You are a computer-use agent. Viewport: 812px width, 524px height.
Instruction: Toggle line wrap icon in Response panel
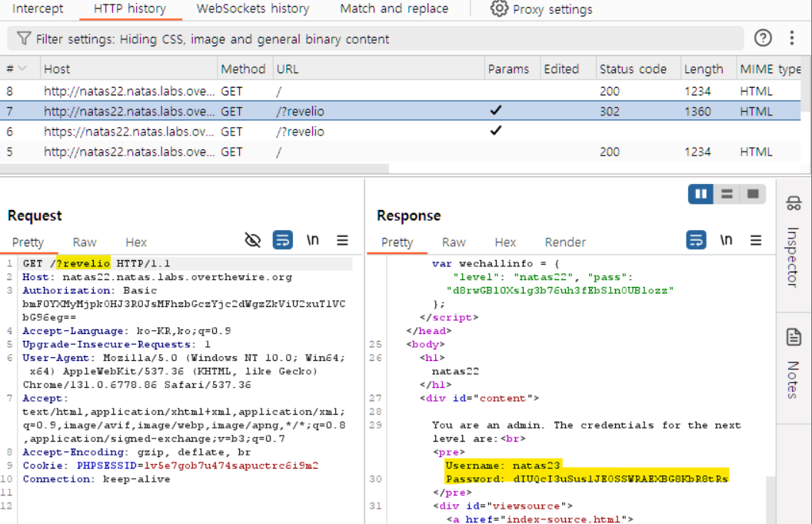(696, 241)
